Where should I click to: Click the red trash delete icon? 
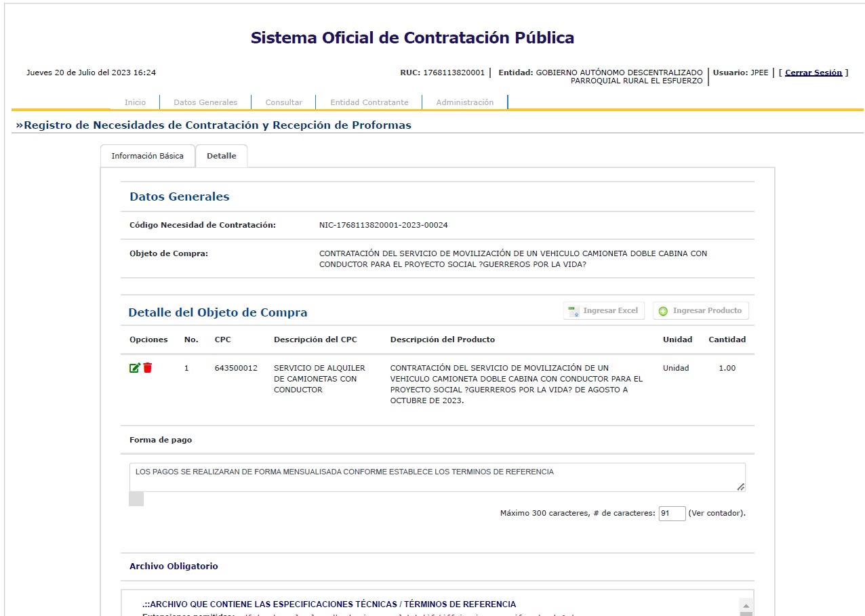tap(148, 368)
